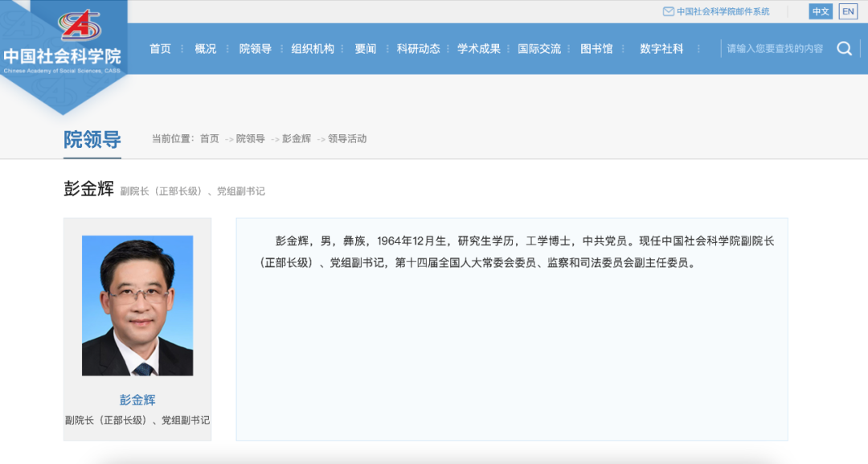This screenshot has height=464, width=868.
Task: Open the 领导活动 breadcrumb link
Action: (349, 138)
